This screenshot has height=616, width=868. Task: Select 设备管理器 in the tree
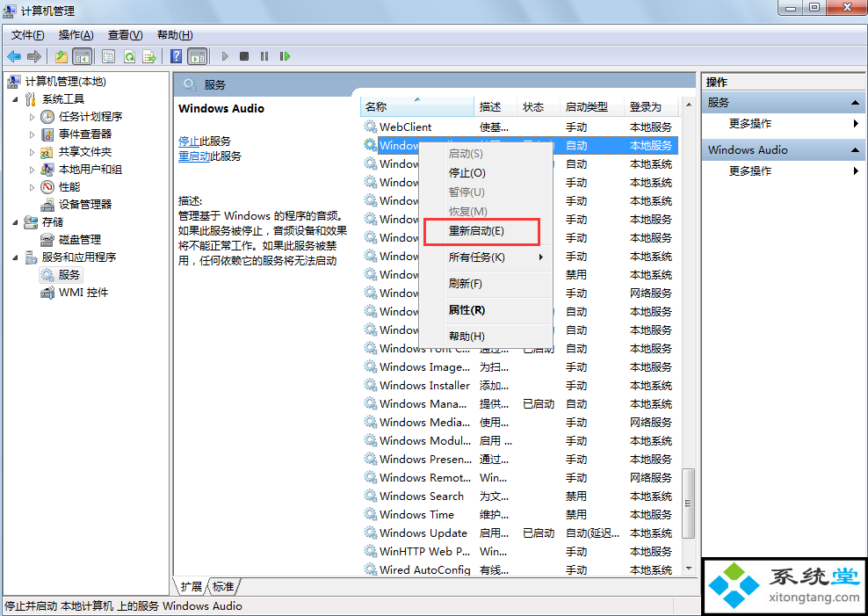(84, 205)
